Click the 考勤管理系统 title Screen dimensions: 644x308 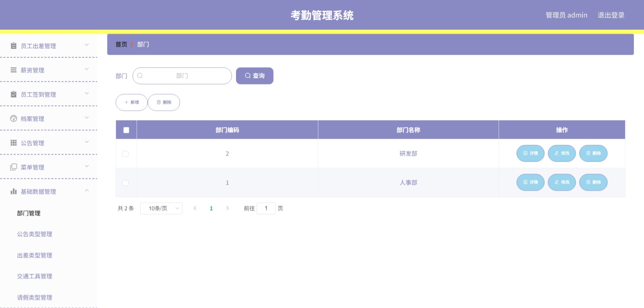[x=322, y=15]
